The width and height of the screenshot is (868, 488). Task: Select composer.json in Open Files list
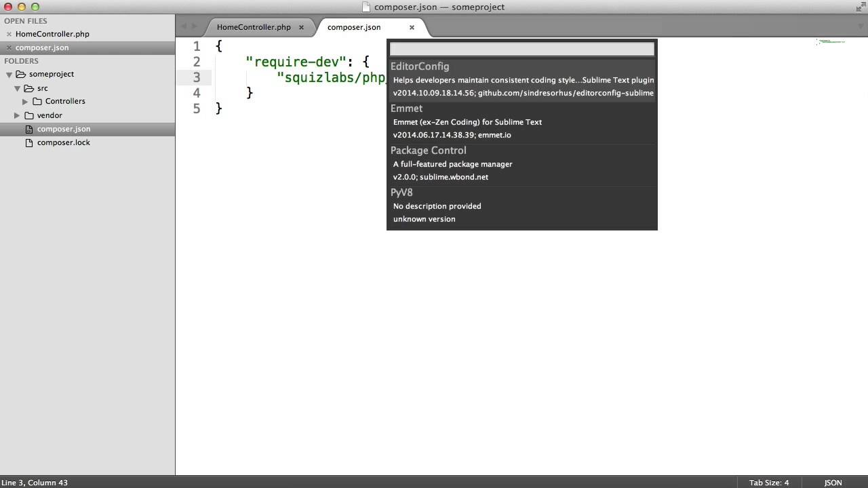pyautogui.click(x=42, y=47)
